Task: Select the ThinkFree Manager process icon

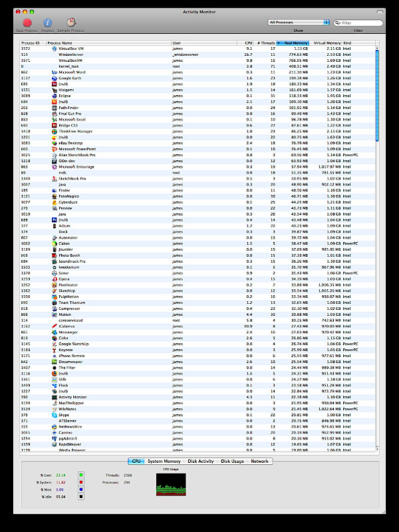Action: coord(55,131)
